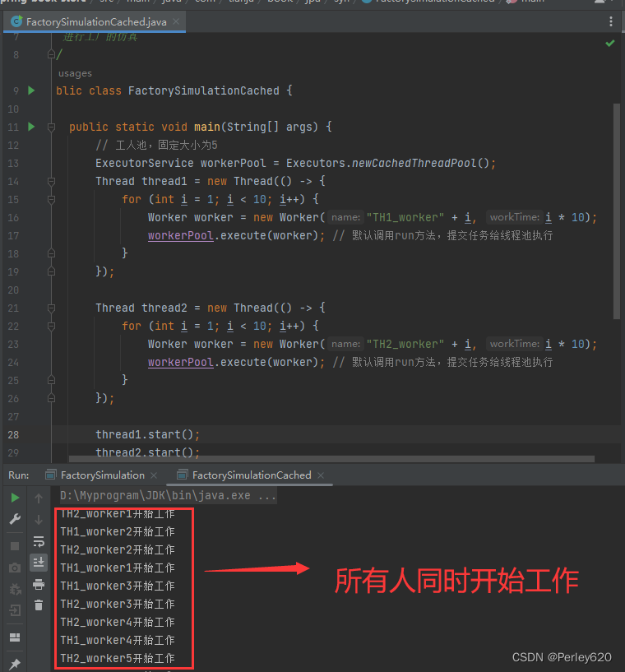Click the usages inlay hint above class
This screenshot has height=672, width=625.
click(75, 73)
